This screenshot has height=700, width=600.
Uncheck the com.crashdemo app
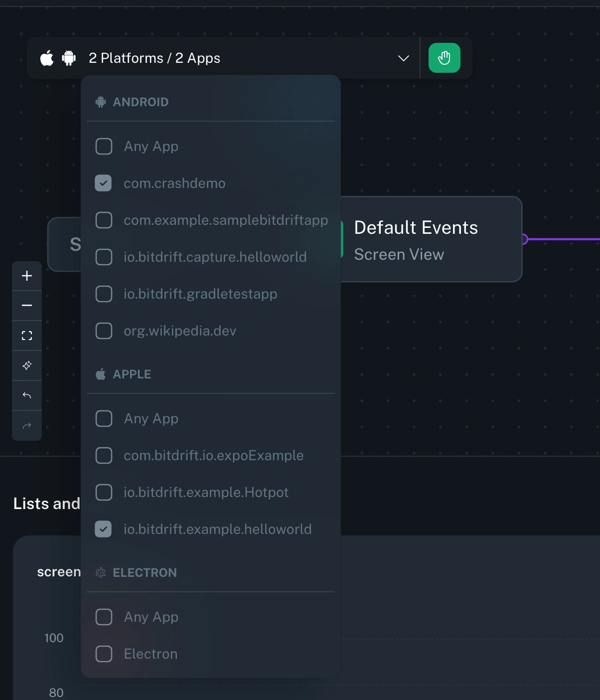(x=104, y=183)
